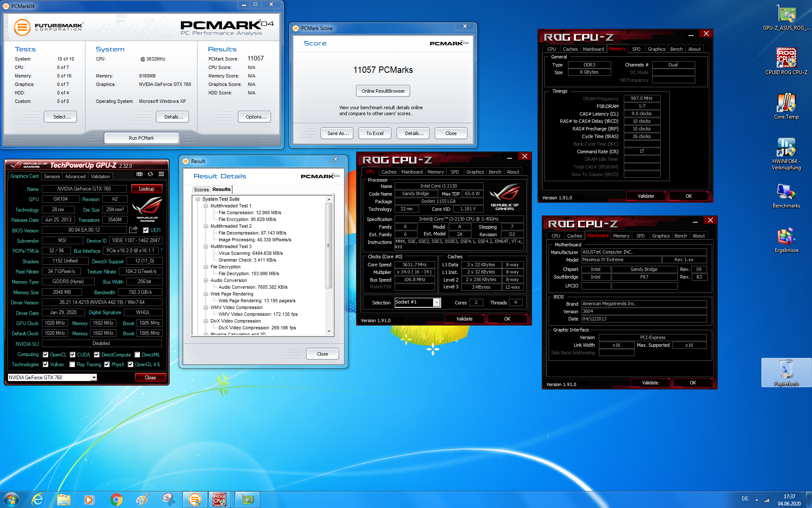Toggle the PhysX checkbox
Viewport: 812px width, 508px height.
107,364
